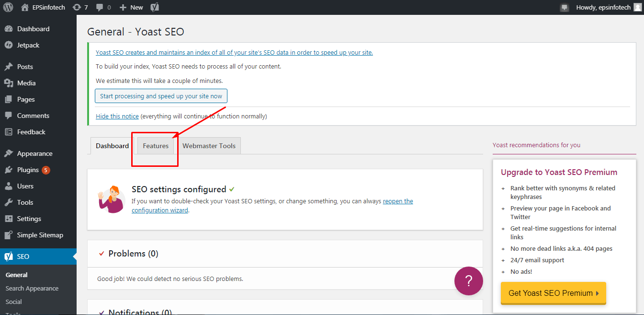Click the Tools wrench icon
This screenshot has height=315, width=644.
9,202
